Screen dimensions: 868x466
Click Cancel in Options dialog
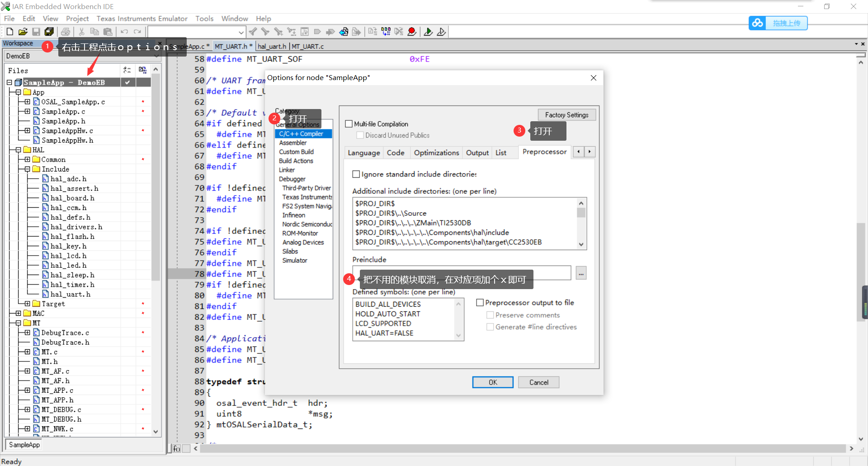tap(539, 382)
